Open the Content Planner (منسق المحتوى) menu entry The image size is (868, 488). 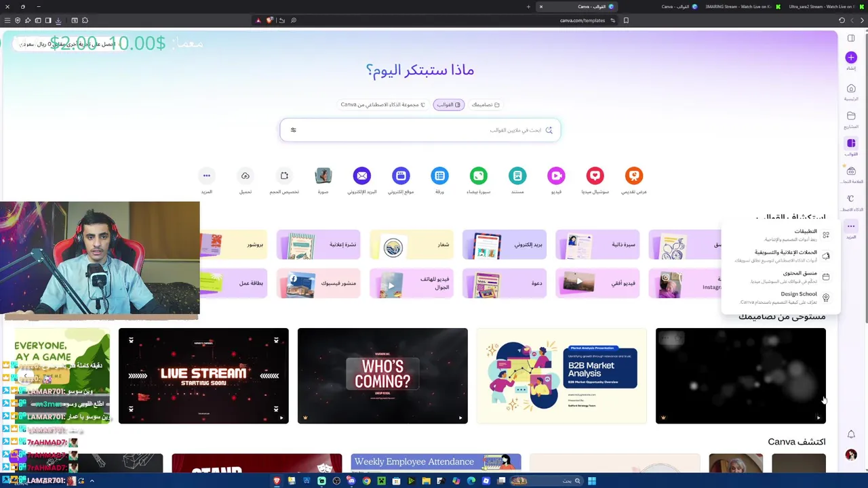781,277
